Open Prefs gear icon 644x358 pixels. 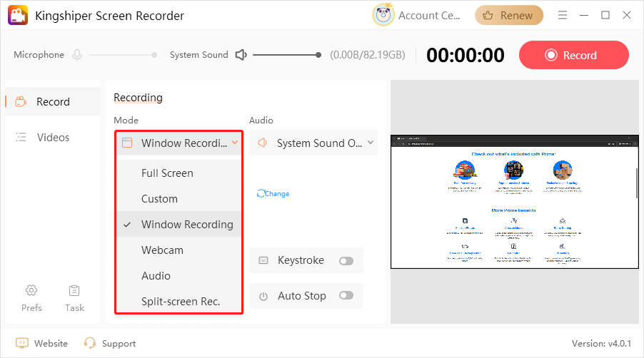click(x=31, y=290)
